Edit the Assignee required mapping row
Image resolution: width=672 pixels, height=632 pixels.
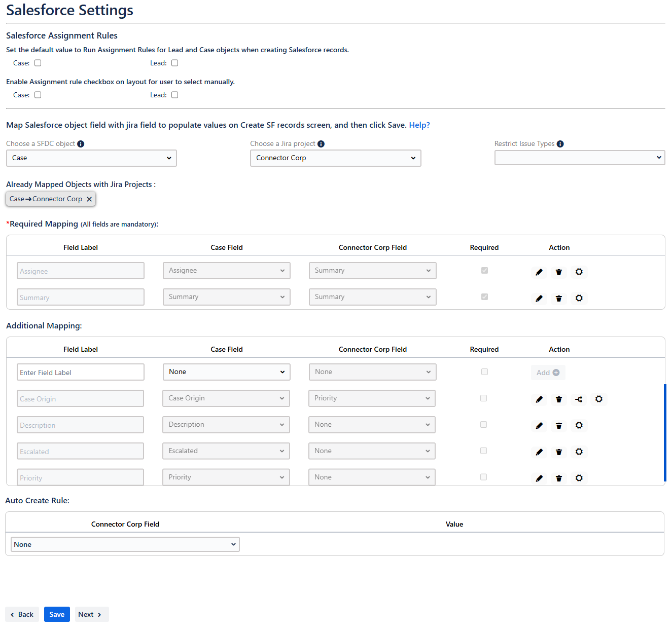coord(539,272)
